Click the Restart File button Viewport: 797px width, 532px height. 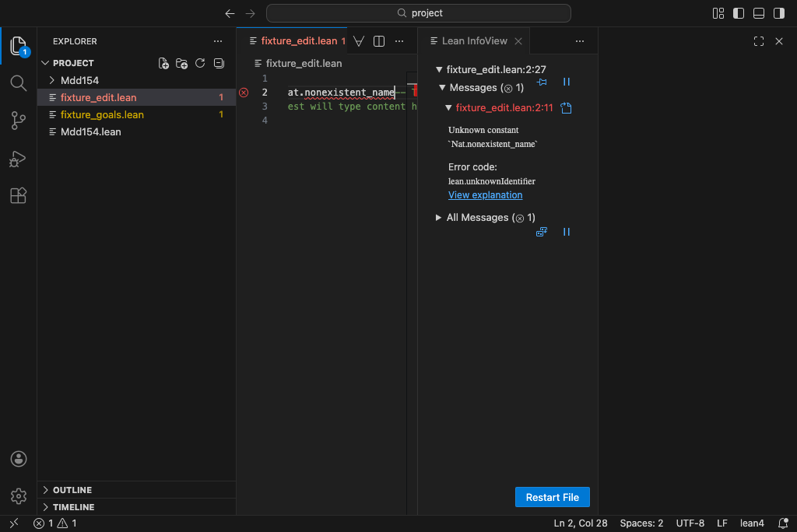pyautogui.click(x=552, y=497)
